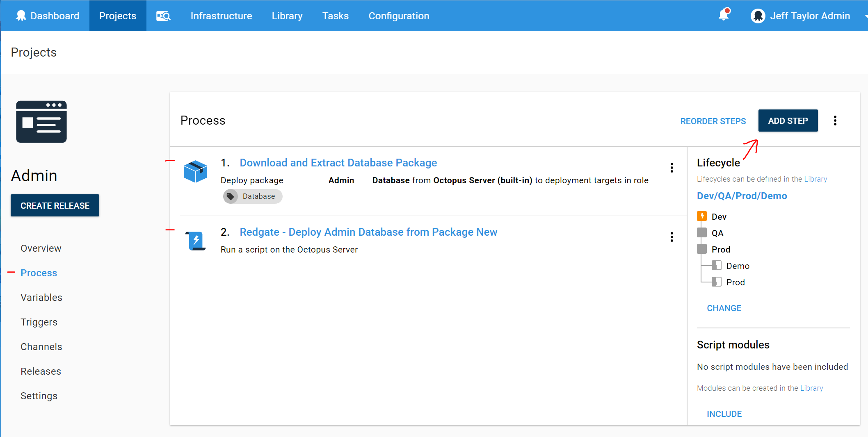
Task: Click CHANGE under Lifecycle
Action: 724,308
